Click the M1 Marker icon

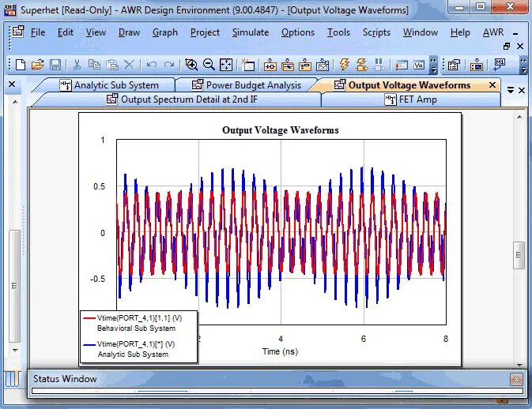[x=499, y=65]
